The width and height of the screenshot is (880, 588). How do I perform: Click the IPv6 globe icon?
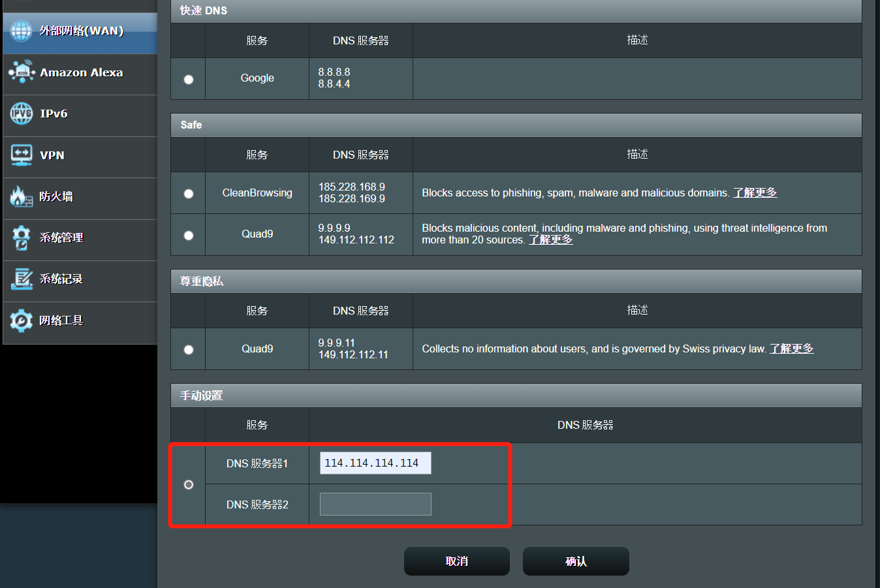point(21,114)
